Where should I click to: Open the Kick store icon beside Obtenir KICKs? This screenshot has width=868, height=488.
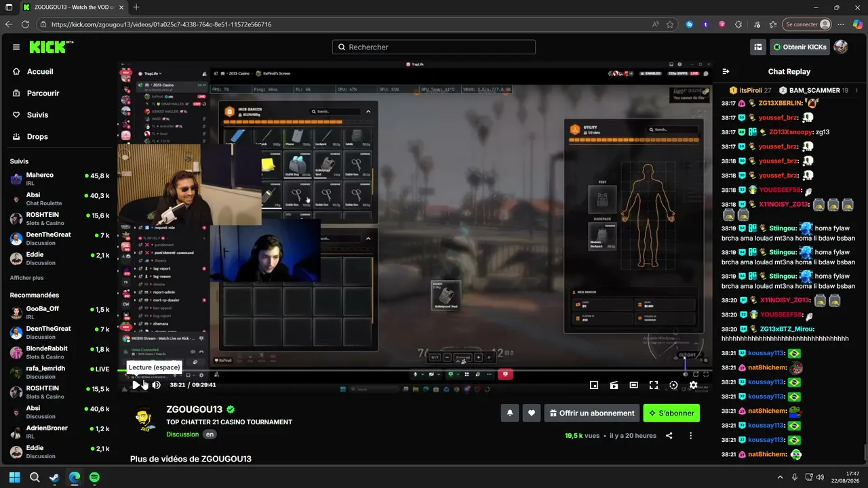coord(758,47)
